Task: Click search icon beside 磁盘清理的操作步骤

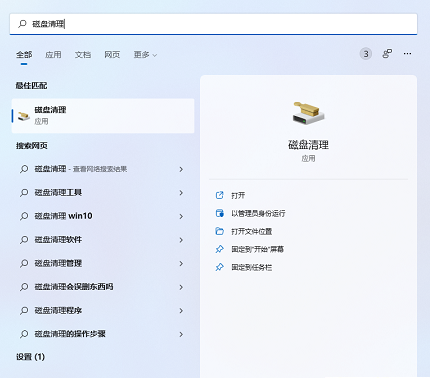Action: 24,334
